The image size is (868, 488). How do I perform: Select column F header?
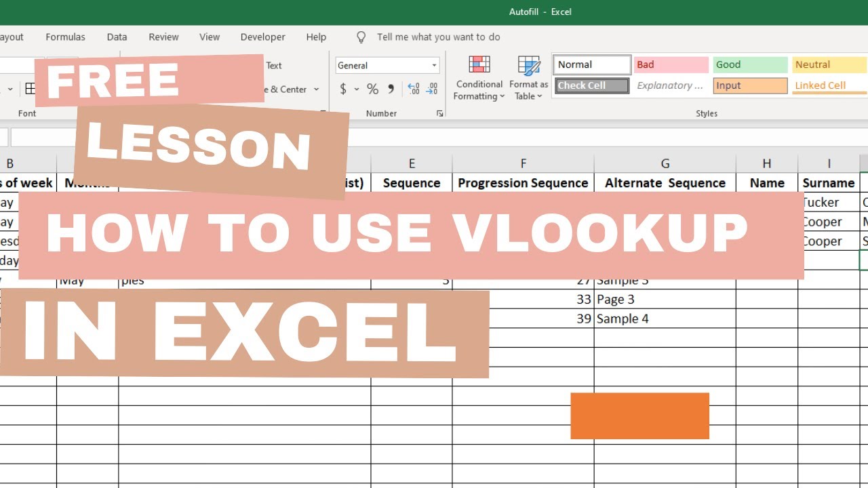point(523,163)
